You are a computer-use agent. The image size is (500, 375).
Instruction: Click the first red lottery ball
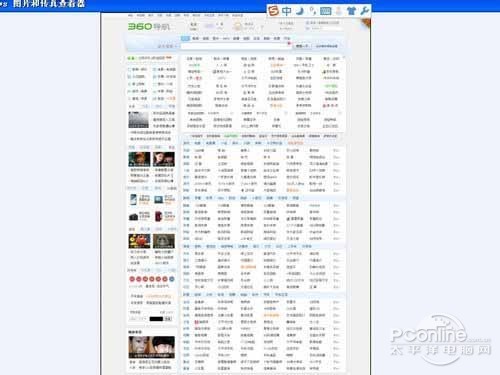point(132,279)
